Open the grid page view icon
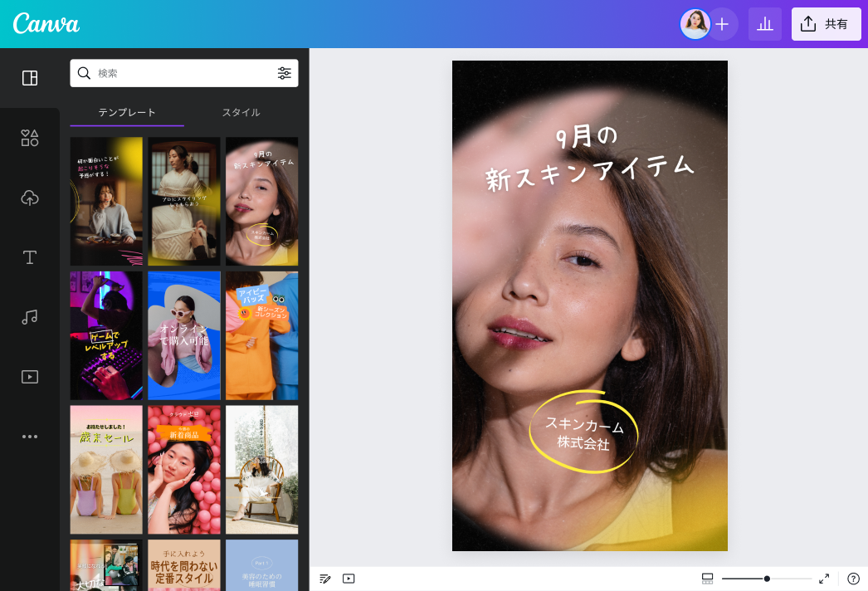Image resolution: width=868 pixels, height=591 pixels. pyautogui.click(x=706, y=579)
